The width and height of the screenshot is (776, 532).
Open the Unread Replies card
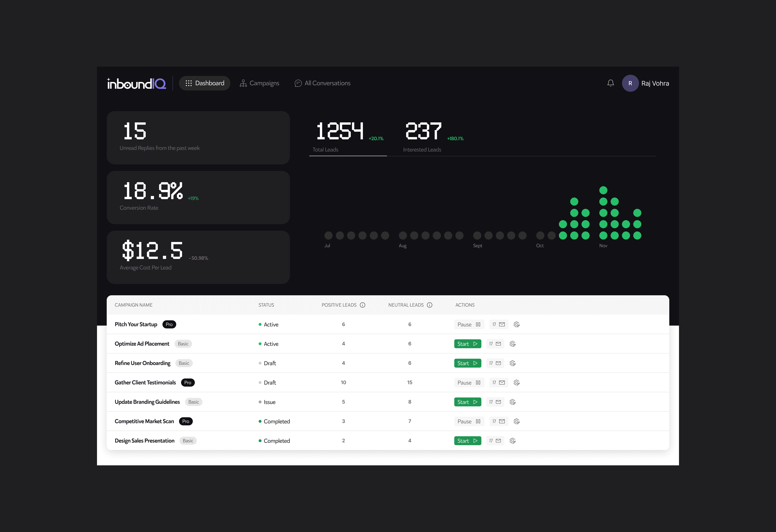pyautogui.click(x=198, y=138)
